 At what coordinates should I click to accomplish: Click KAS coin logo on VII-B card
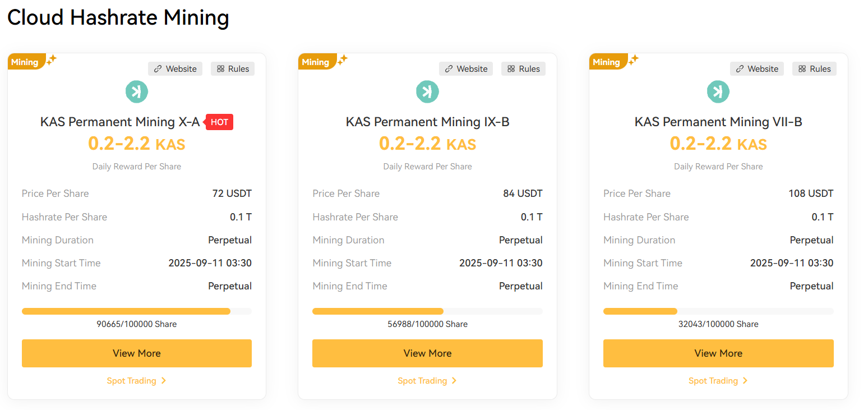point(718,91)
